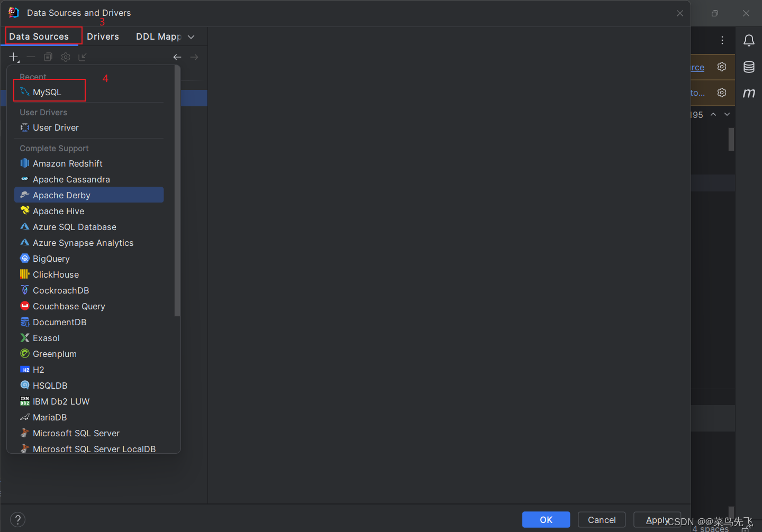762x532 pixels.
Task: Open the kebab options menu in IDE
Action: click(722, 40)
